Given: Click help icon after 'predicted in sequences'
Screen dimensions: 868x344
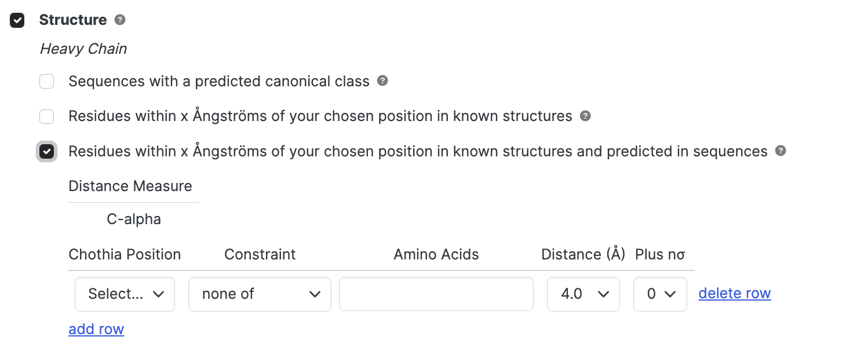Looking at the screenshot, I should [x=781, y=151].
